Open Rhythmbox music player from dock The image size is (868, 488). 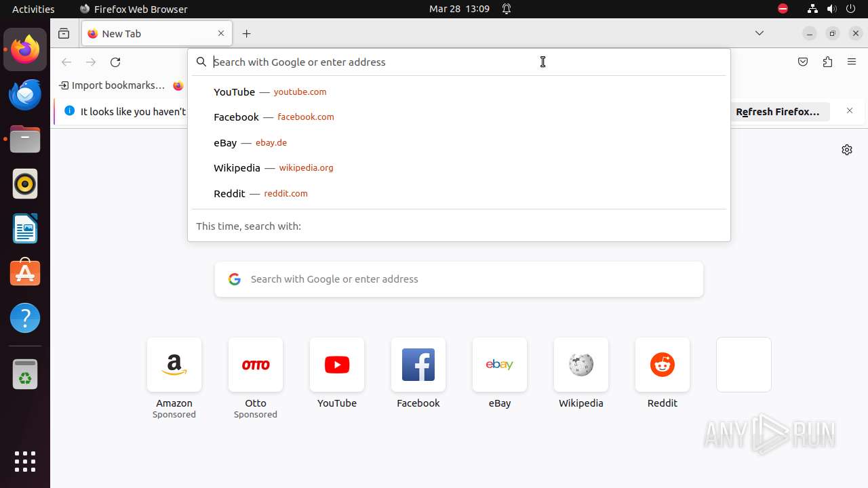click(25, 184)
